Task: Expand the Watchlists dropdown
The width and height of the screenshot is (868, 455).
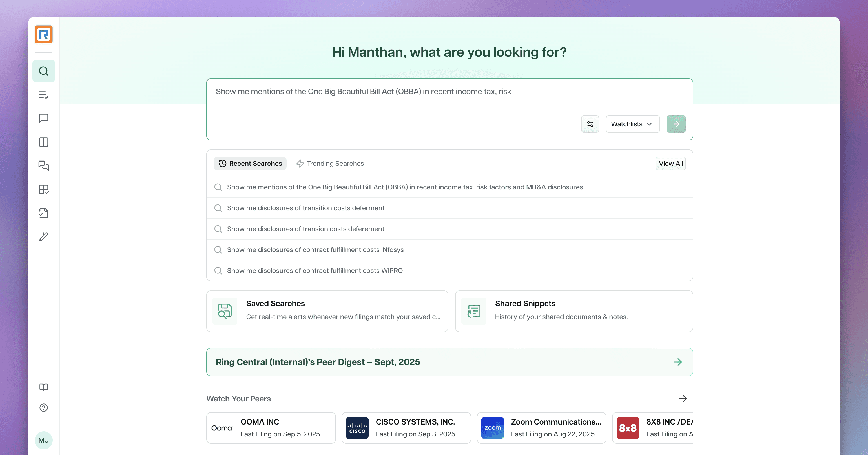Action: coord(632,124)
